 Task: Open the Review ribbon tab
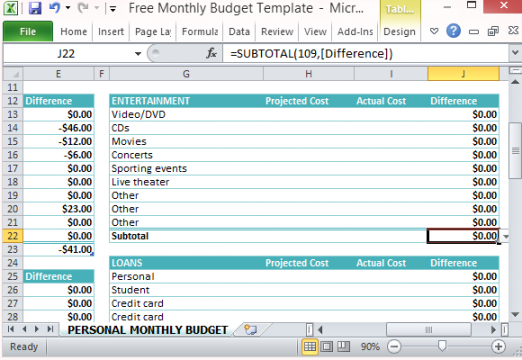click(x=277, y=32)
